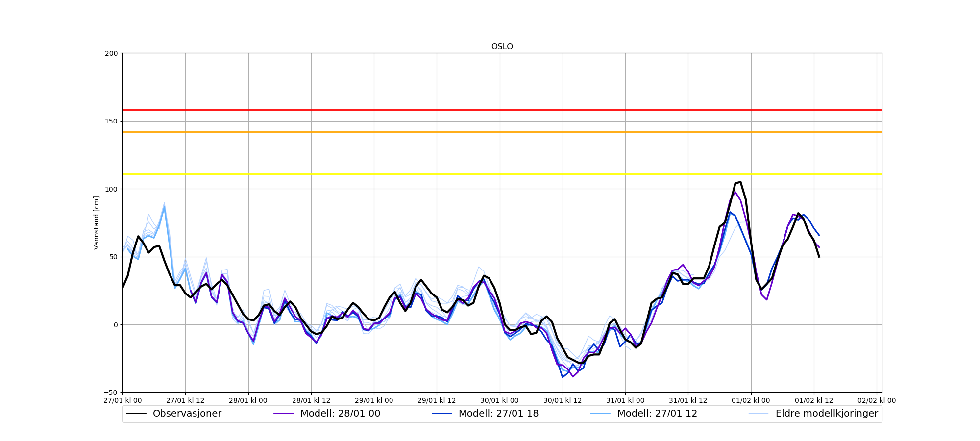
Task: Select the Observasjoner legend label
Action: coord(187,414)
